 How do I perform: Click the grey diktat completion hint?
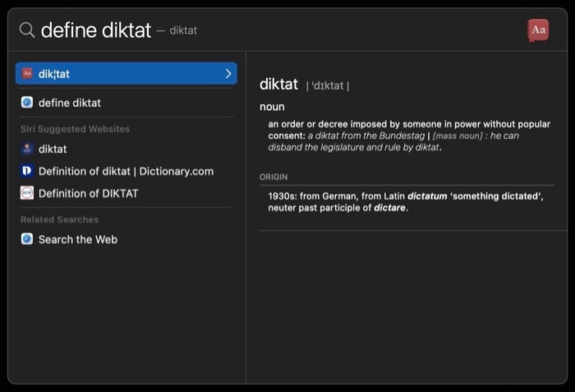(183, 30)
